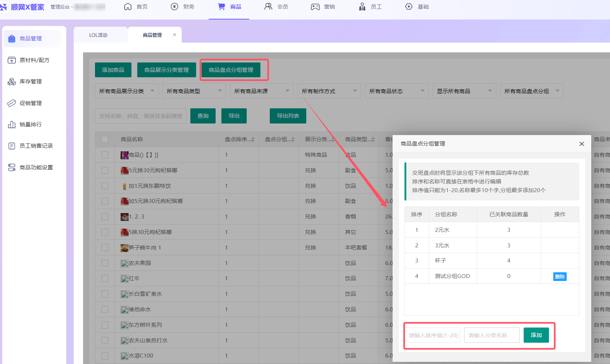Open the 营销 gamepad icon
This screenshot has height=364, width=610.
(x=315, y=7)
